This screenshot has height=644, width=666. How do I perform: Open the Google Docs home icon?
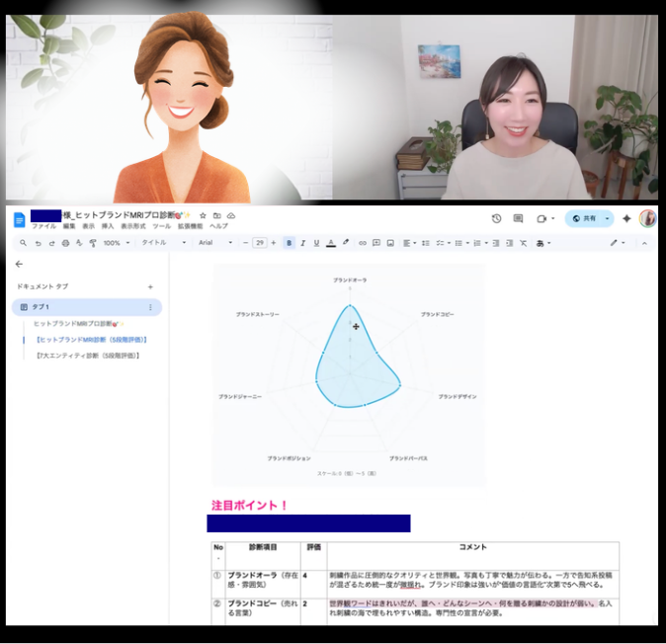click(19, 219)
